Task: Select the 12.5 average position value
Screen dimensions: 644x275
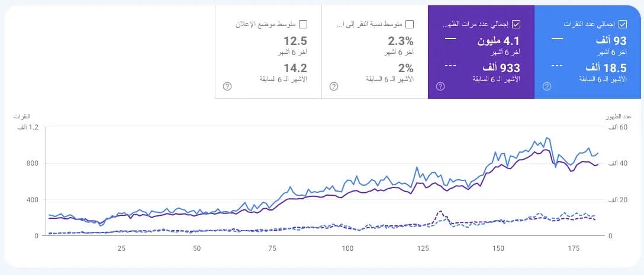Action: point(295,41)
